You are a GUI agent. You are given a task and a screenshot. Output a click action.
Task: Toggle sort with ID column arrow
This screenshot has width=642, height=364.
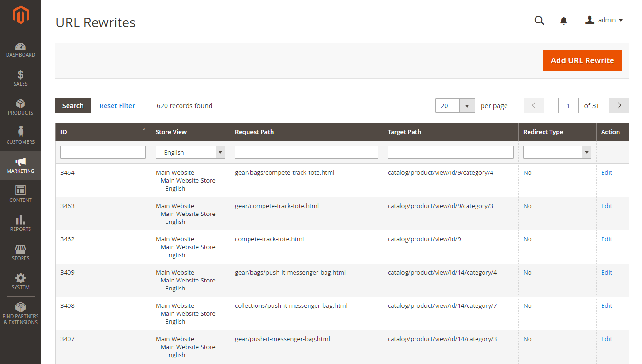click(144, 131)
